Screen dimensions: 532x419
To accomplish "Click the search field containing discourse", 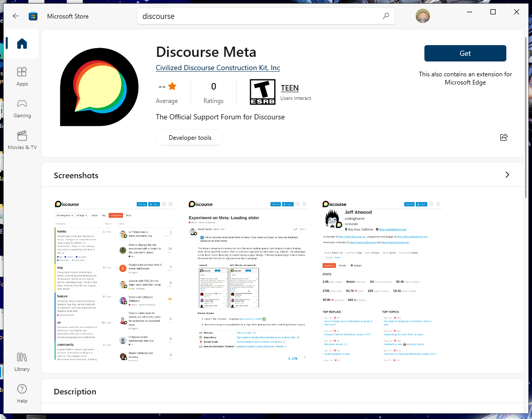I will point(261,16).
